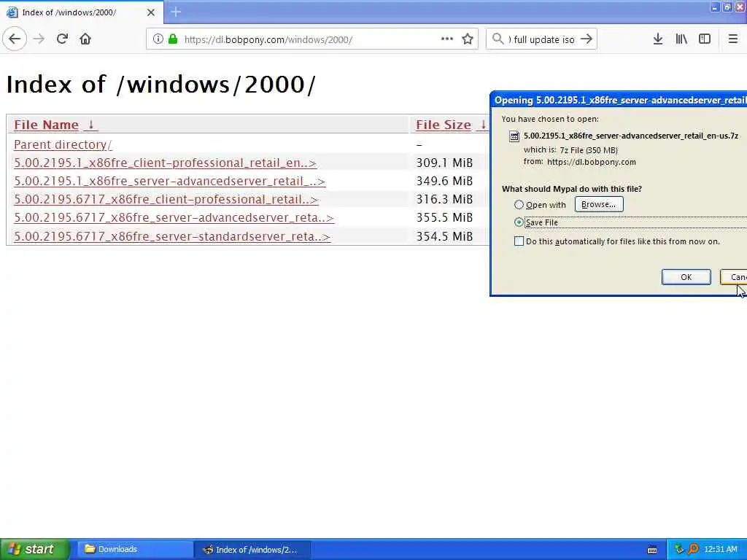747x560 pixels.
Task: Confirm download with OK button
Action: pos(686,277)
